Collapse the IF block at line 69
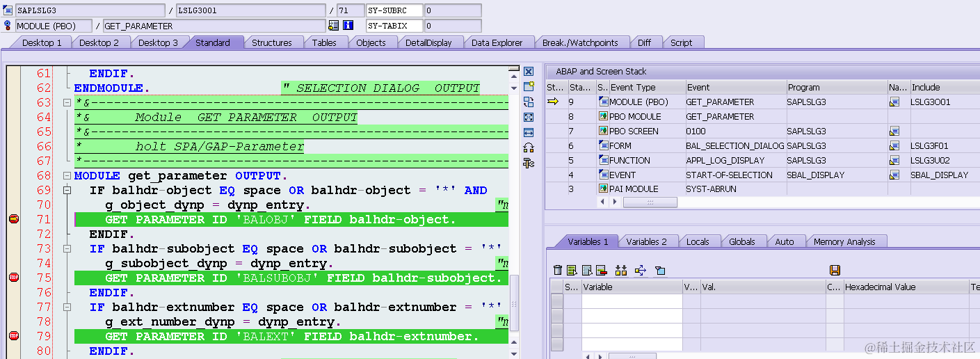The height and width of the screenshot is (359, 980). click(x=67, y=190)
